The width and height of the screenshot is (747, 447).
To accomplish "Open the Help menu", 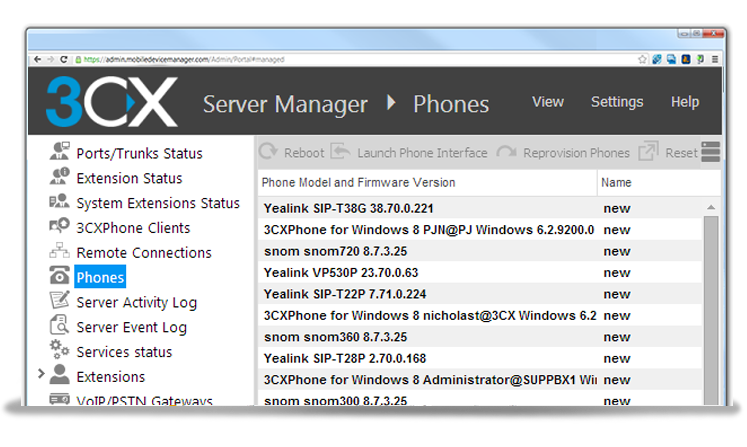I will (685, 102).
